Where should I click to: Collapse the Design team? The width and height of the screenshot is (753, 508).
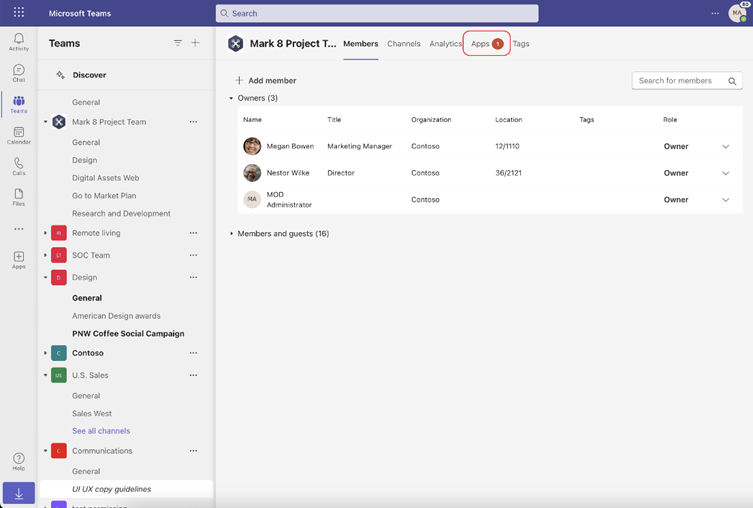pyautogui.click(x=46, y=278)
